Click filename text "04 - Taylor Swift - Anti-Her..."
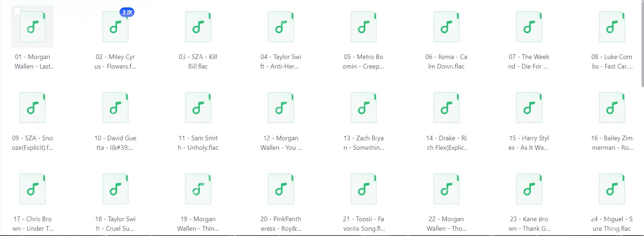This screenshot has width=644, height=236. (x=280, y=61)
